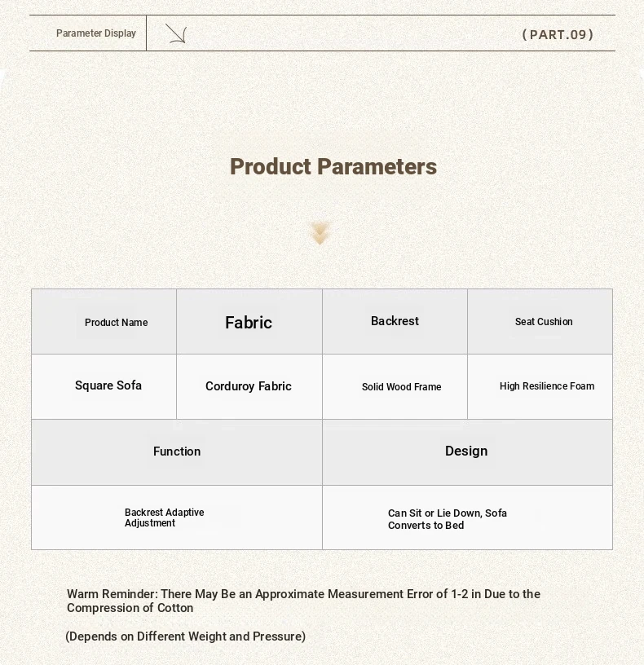Click the High Resilience Foam cell
The height and width of the screenshot is (665, 644).
pyautogui.click(x=540, y=386)
